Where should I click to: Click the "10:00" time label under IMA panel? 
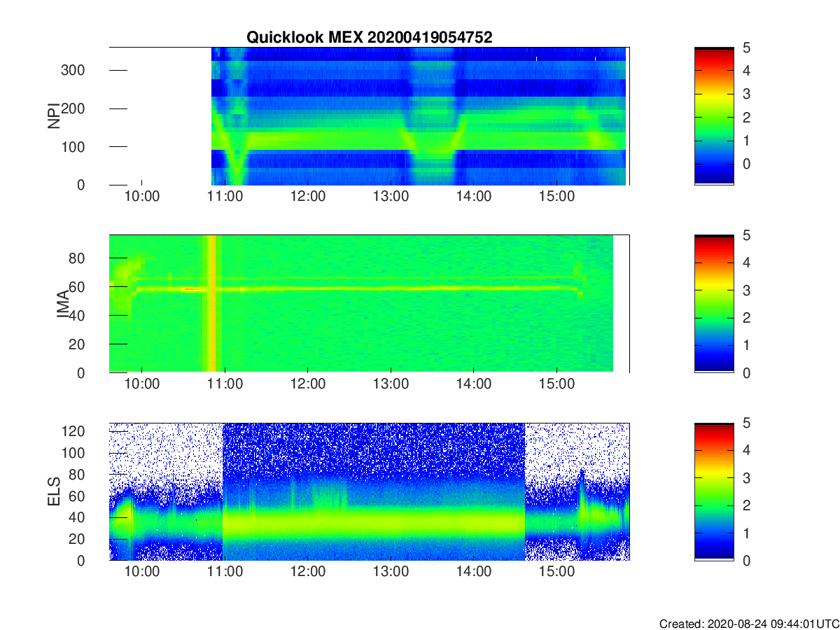click(x=142, y=384)
